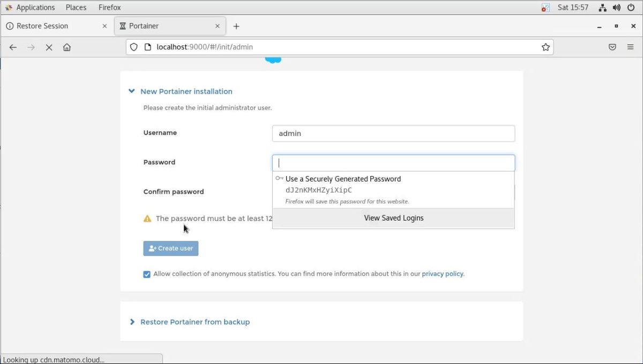
Task: Click the browser Back arrow button
Action: (13, 47)
